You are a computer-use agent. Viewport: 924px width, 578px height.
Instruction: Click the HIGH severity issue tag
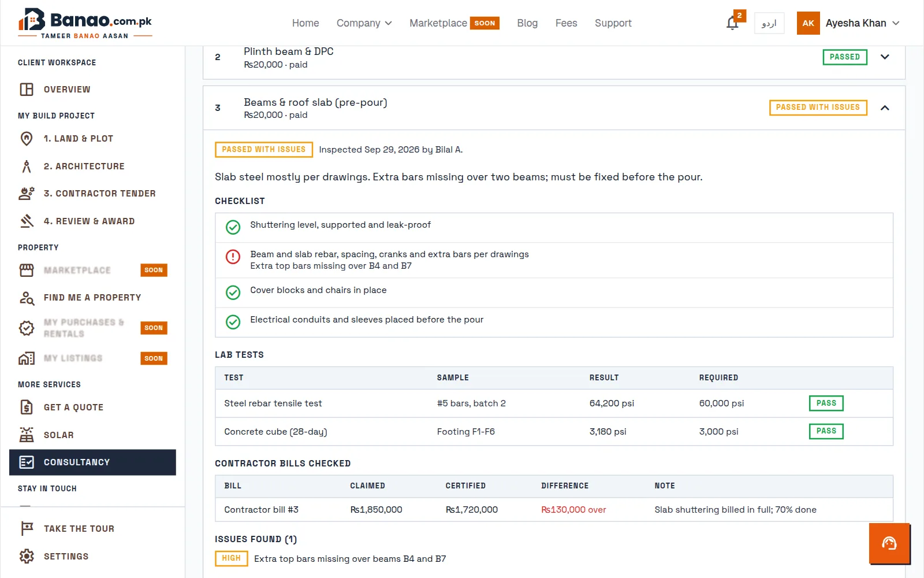coord(231,558)
